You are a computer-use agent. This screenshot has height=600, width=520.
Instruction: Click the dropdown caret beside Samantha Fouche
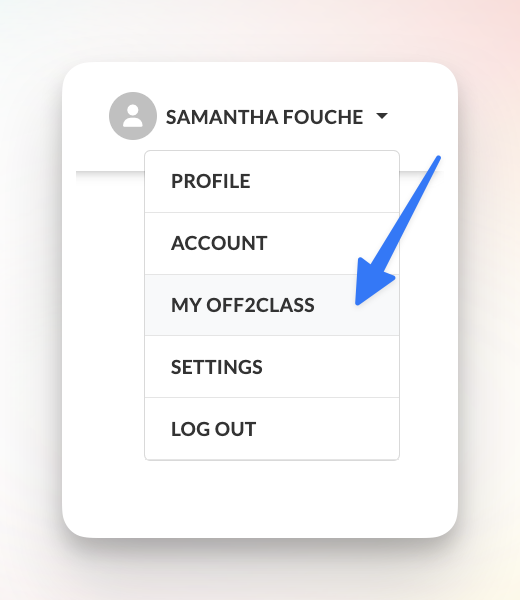[382, 115]
